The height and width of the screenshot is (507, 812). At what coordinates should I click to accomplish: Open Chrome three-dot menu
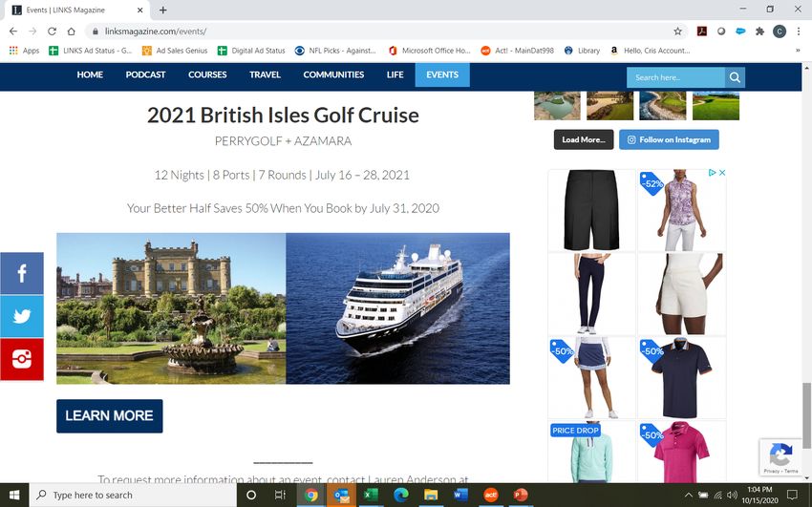[x=799, y=32]
